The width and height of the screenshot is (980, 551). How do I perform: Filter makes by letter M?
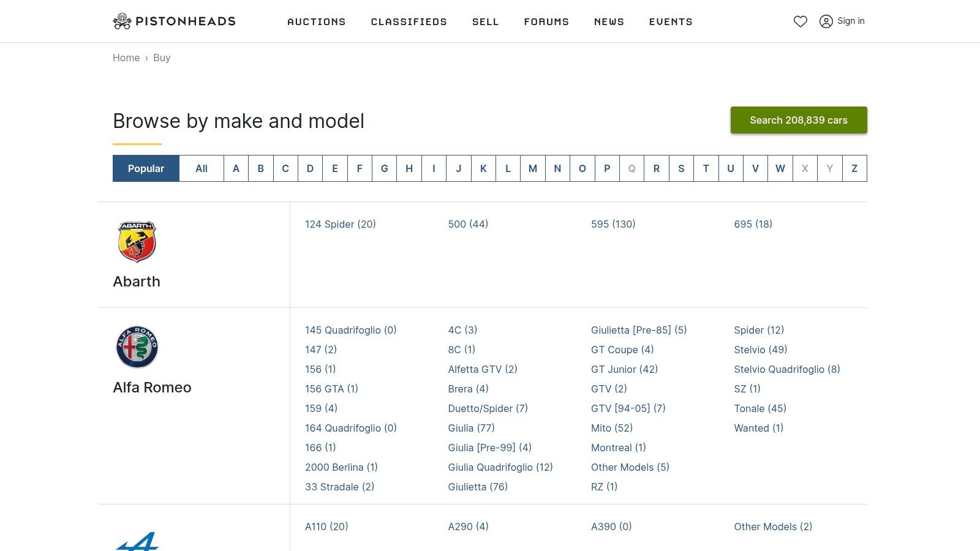533,168
